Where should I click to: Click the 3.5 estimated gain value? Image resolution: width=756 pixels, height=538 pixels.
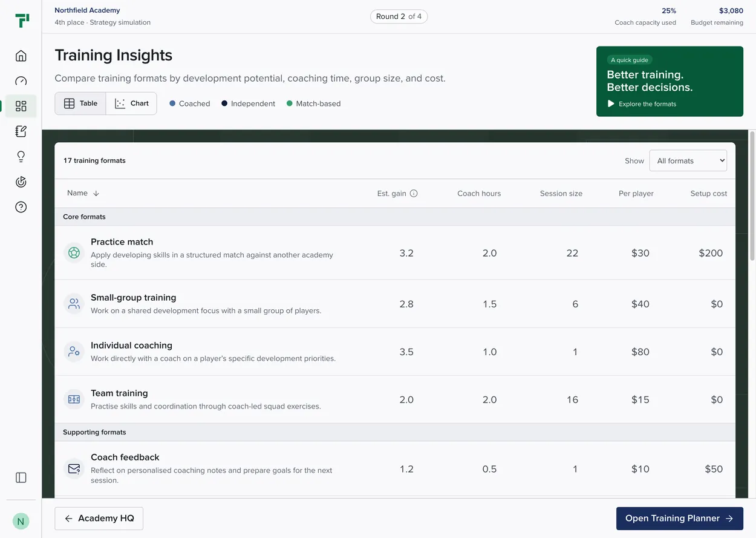point(406,352)
